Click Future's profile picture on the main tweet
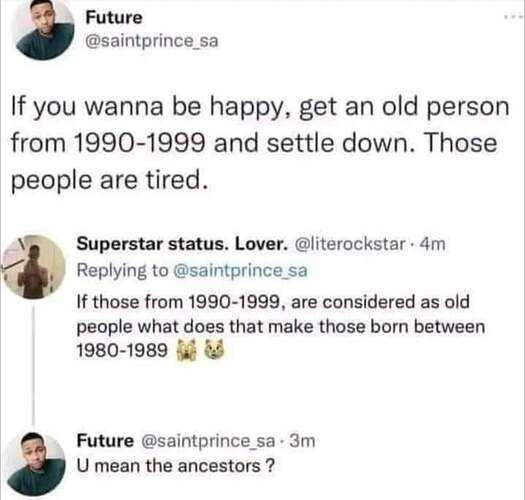 click(x=44, y=28)
